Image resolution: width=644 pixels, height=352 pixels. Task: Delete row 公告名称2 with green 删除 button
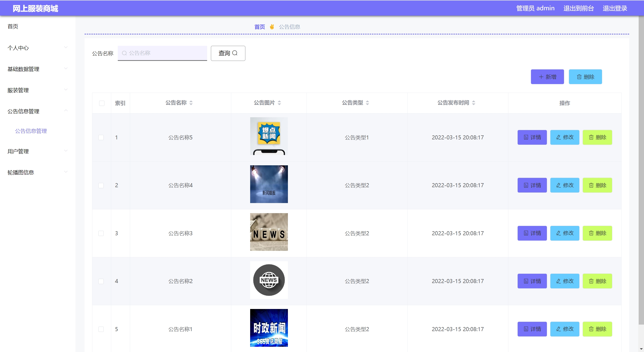(x=597, y=281)
